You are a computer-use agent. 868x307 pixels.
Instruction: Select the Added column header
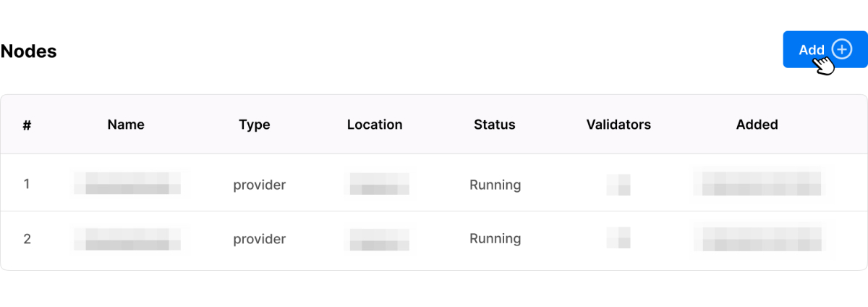(757, 125)
